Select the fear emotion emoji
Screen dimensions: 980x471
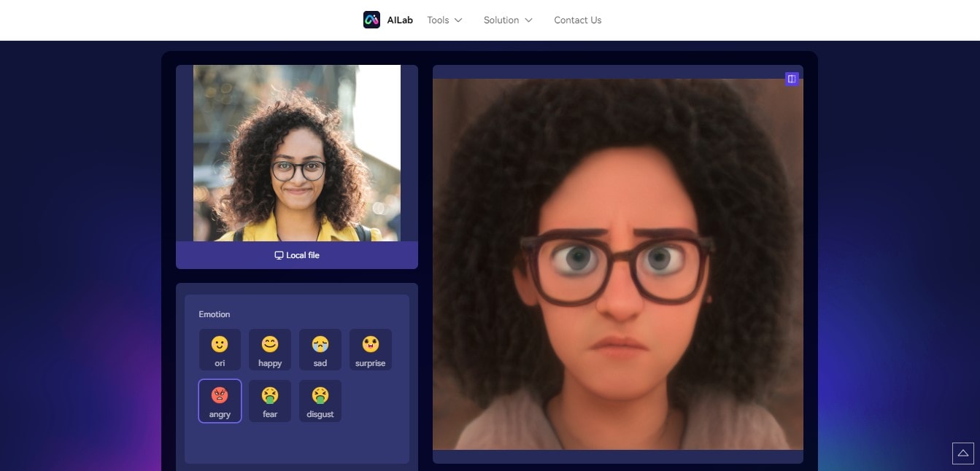tap(270, 400)
